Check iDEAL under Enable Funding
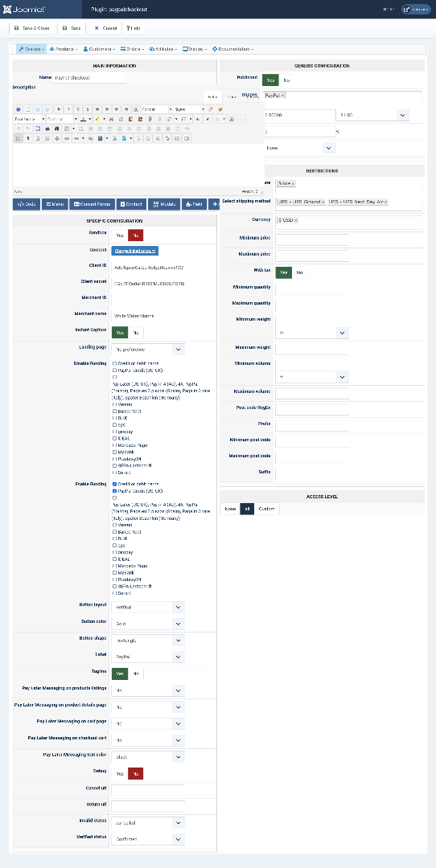 pyautogui.click(x=114, y=559)
